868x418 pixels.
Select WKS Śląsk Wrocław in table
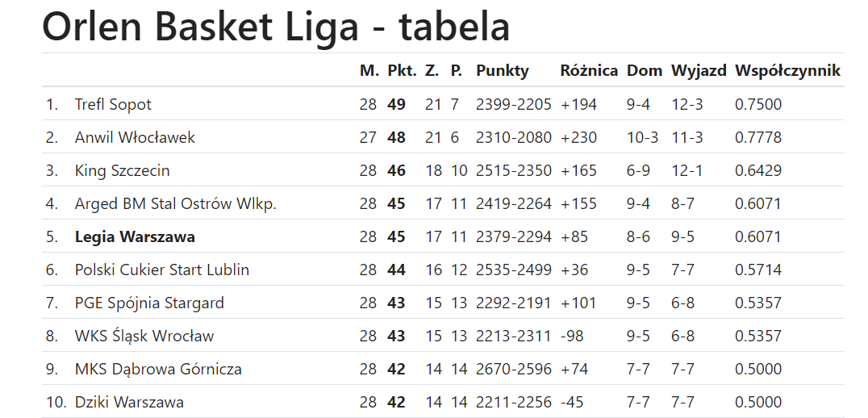(x=144, y=336)
